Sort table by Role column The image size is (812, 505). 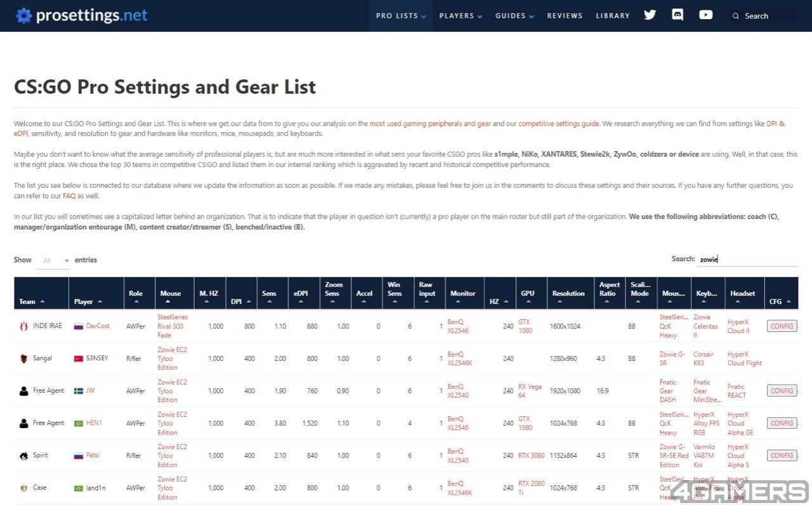click(x=138, y=294)
